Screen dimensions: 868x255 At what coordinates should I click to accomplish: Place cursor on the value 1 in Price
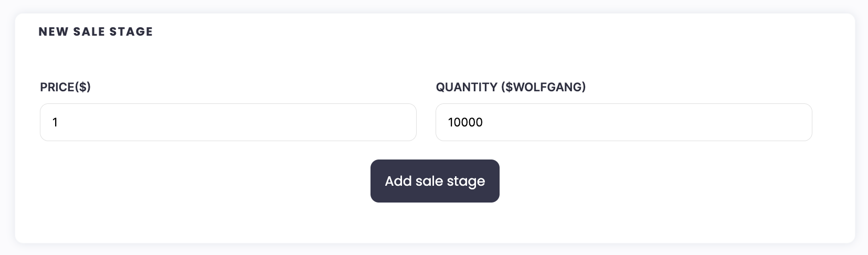(55, 122)
